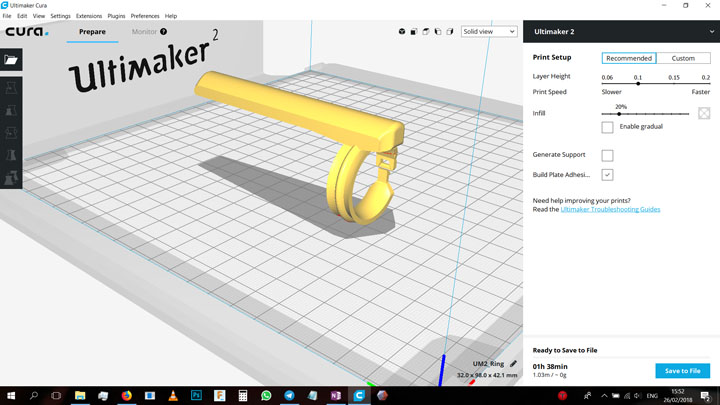The image size is (720, 405).
Task: Click the UM2_Ring job name text
Action: click(488, 364)
